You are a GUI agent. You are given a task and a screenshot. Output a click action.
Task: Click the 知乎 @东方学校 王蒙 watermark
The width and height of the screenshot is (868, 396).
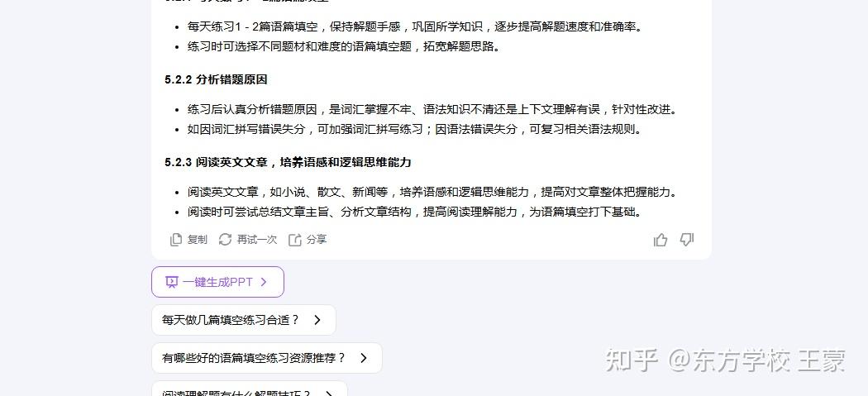[725, 360]
